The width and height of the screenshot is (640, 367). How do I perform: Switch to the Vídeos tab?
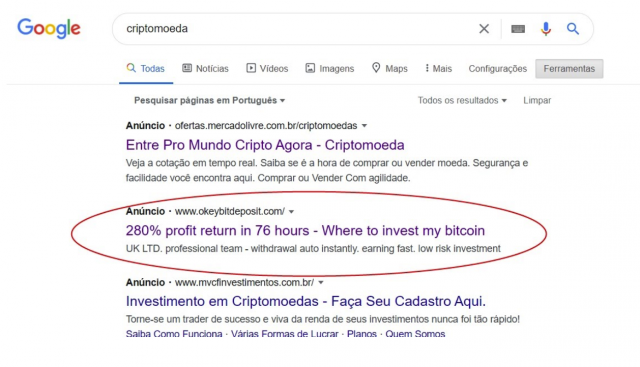tap(267, 69)
